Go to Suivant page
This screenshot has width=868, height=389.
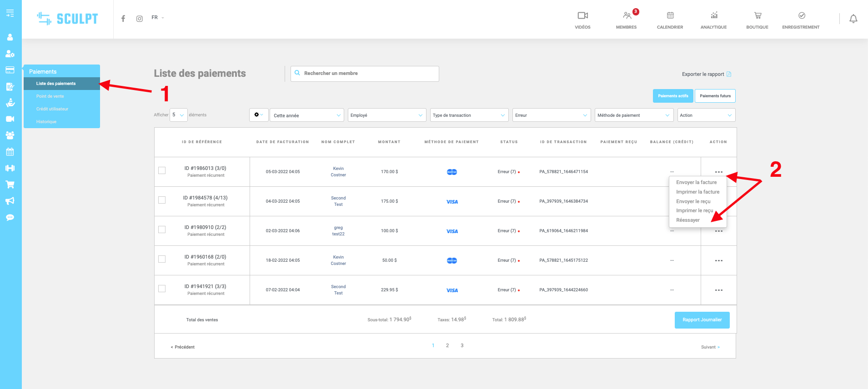(x=710, y=347)
